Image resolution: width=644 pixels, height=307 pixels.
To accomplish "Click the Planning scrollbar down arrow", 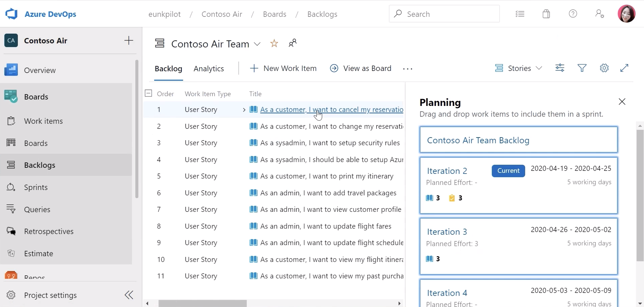I will pyautogui.click(x=640, y=304).
